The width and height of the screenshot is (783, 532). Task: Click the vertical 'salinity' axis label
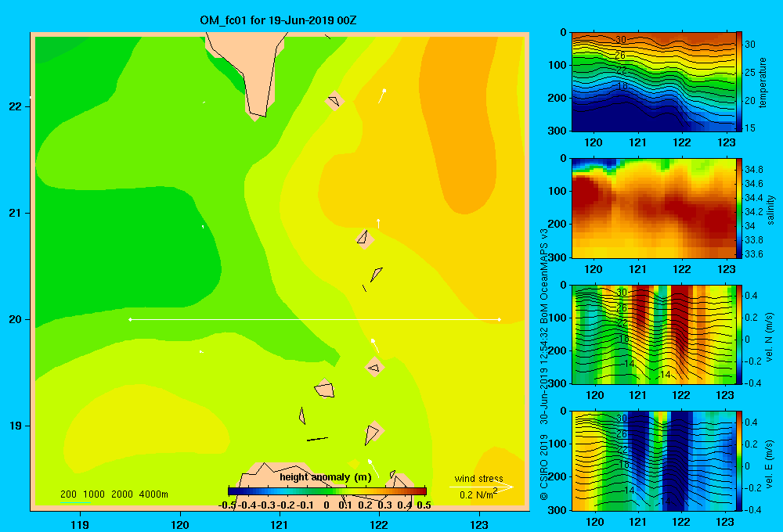coord(770,210)
